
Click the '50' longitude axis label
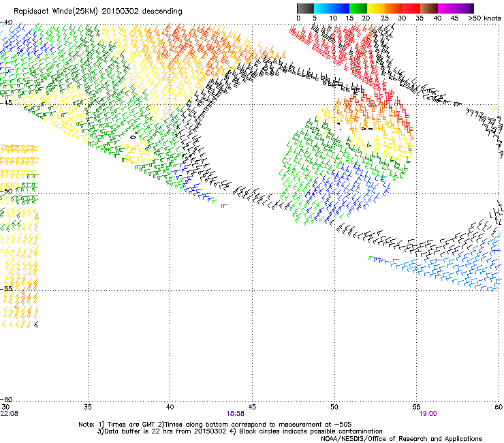(x=334, y=407)
